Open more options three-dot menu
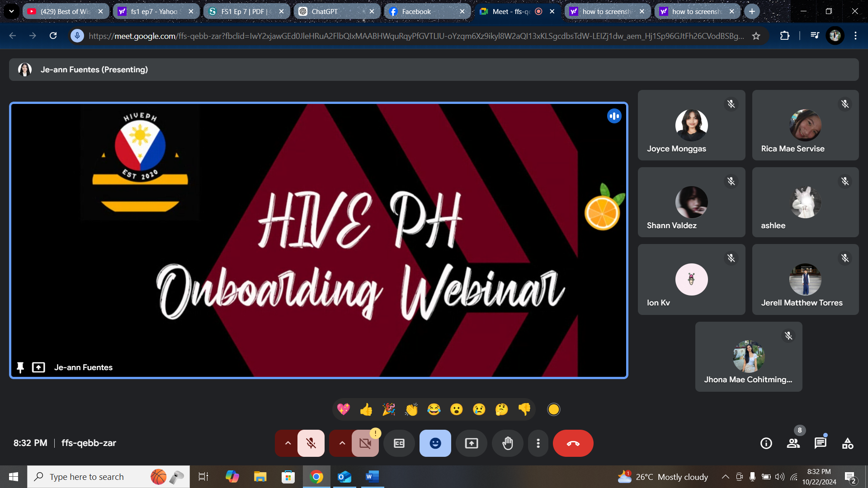868x488 pixels. 538,443
